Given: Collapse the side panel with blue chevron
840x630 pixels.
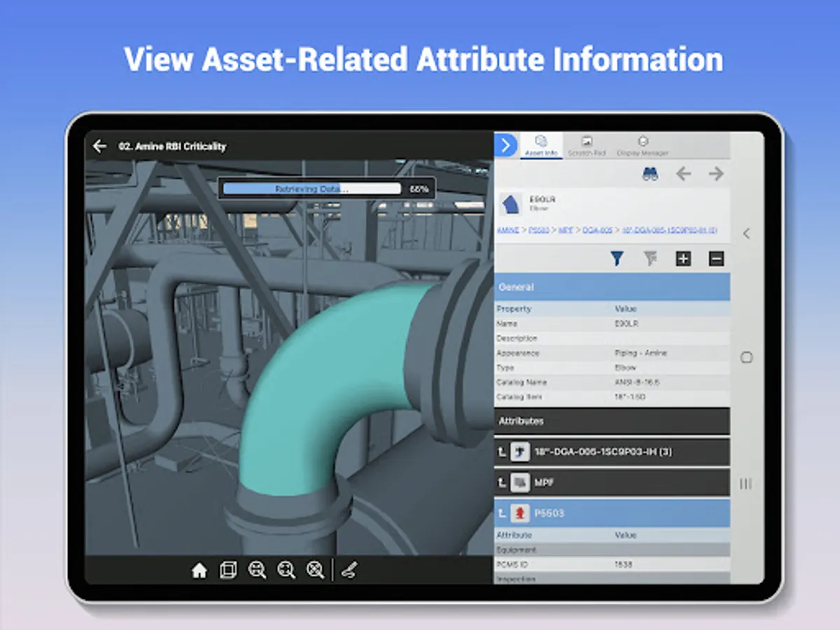Looking at the screenshot, I should 505,146.
